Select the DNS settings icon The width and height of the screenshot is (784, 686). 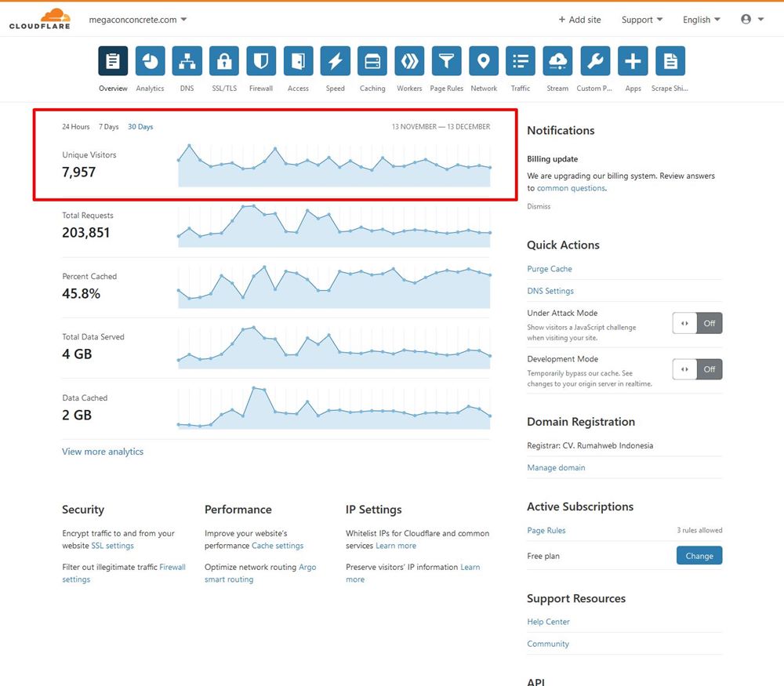coord(187,60)
